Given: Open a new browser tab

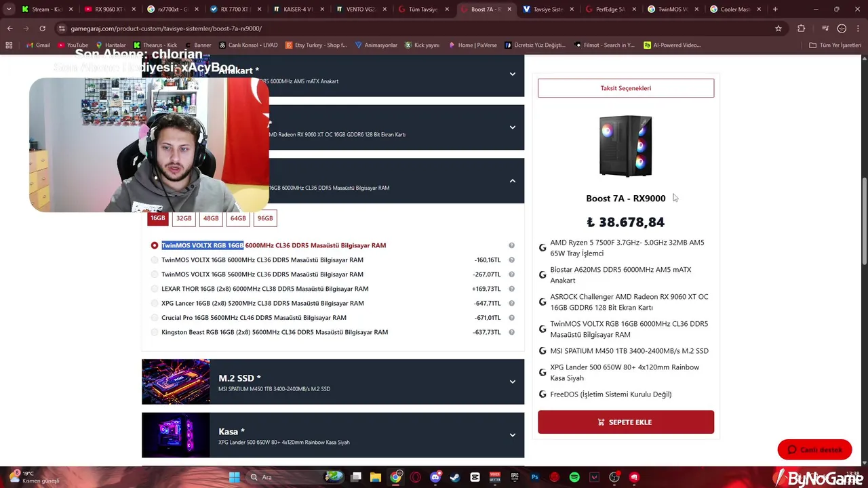Looking at the screenshot, I should click(775, 9).
